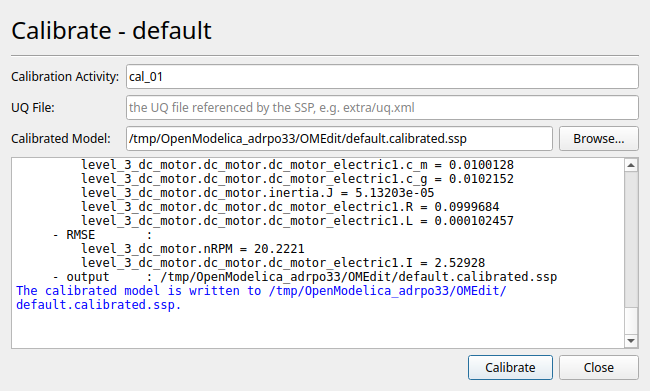Image resolution: width=650 pixels, height=391 pixels.
Task: Click the Calibrate button
Action: (510, 367)
